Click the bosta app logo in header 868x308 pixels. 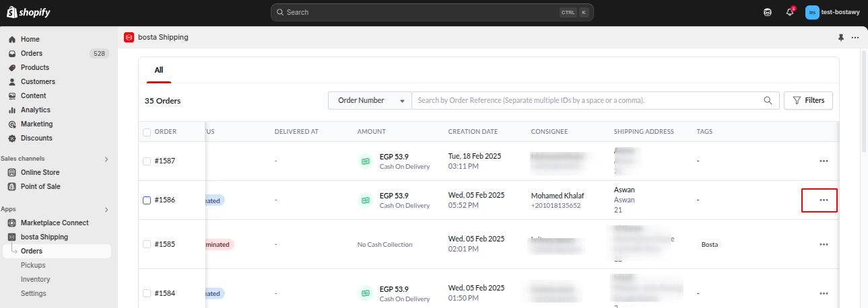(x=129, y=38)
